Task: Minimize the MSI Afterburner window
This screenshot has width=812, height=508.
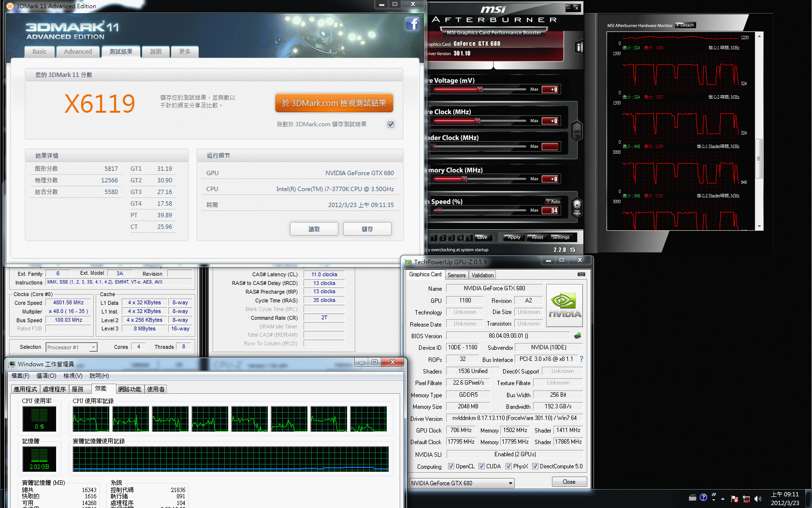Action: 568,8
